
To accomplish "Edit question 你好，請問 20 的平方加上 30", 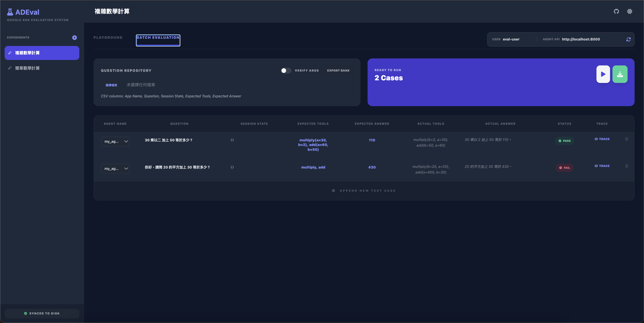I will pos(177,167).
